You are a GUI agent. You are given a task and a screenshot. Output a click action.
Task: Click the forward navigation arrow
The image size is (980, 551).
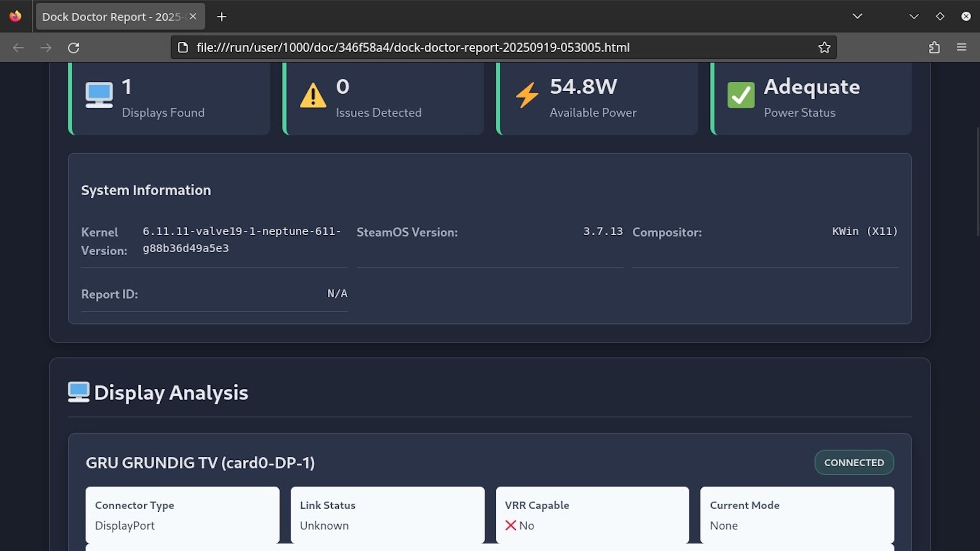tap(46, 47)
